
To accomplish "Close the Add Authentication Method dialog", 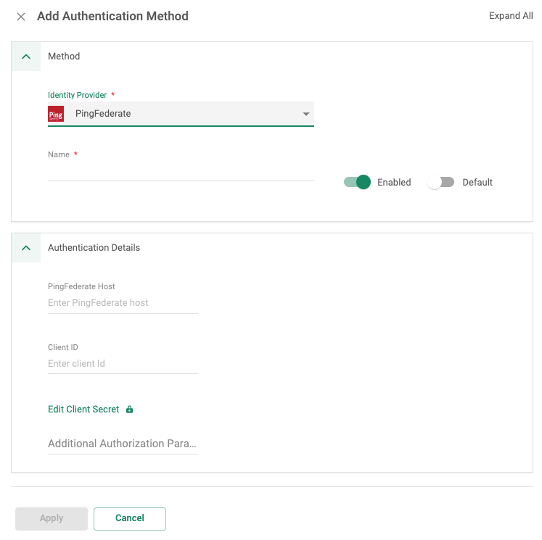I will pos(21,17).
